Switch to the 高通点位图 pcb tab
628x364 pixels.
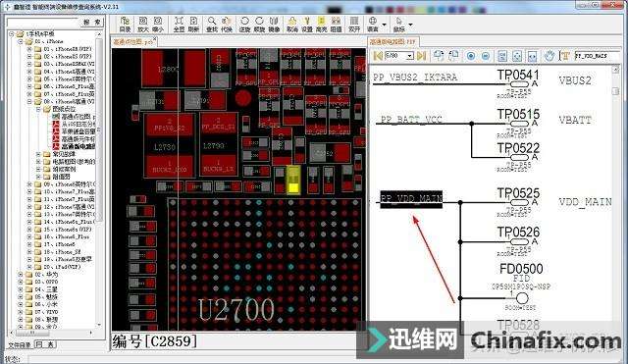(x=133, y=41)
